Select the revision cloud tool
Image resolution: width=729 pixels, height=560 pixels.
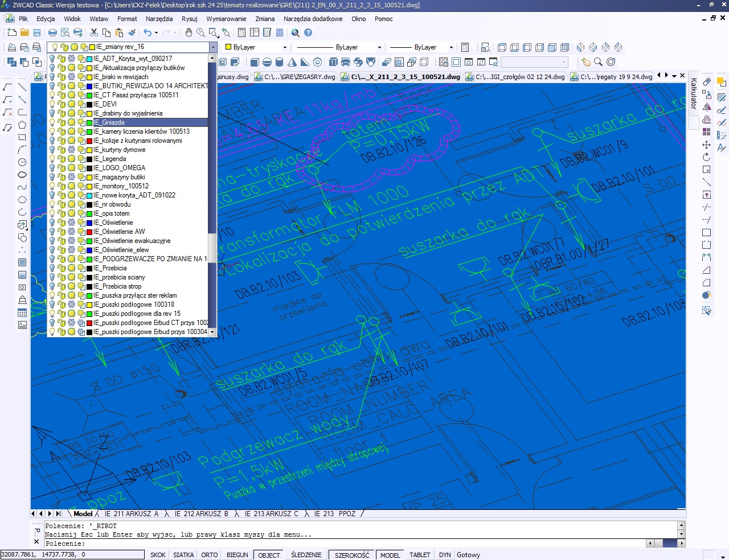(22, 175)
